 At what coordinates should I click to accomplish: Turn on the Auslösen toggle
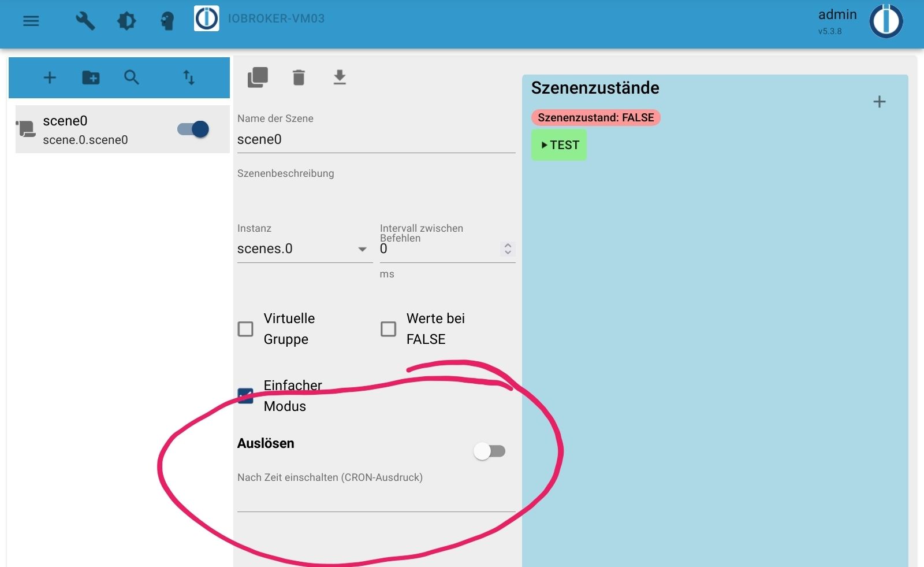point(489,451)
